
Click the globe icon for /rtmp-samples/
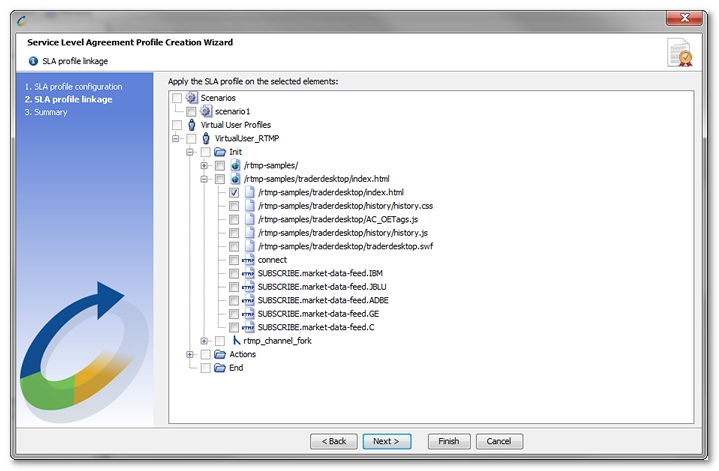pyautogui.click(x=235, y=165)
